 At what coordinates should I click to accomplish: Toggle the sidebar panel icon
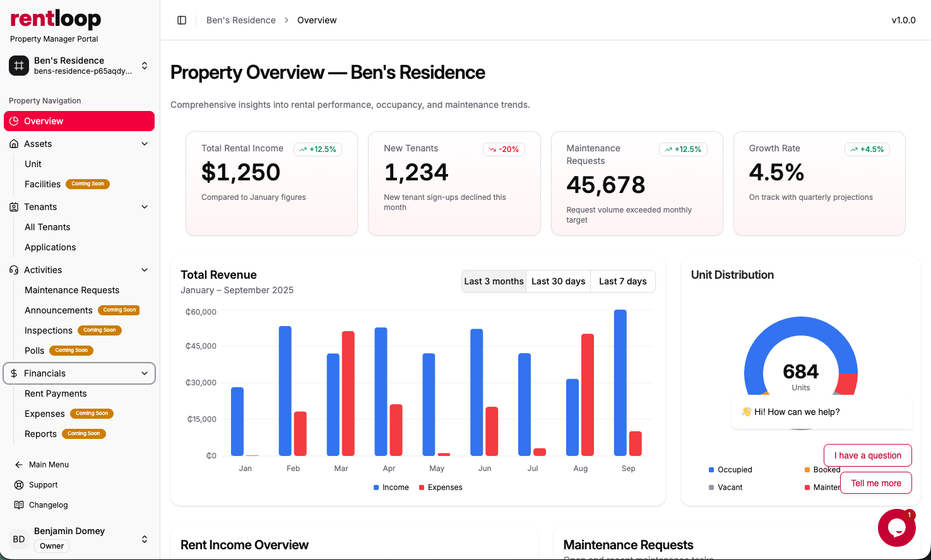pyautogui.click(x=182, y=20)
